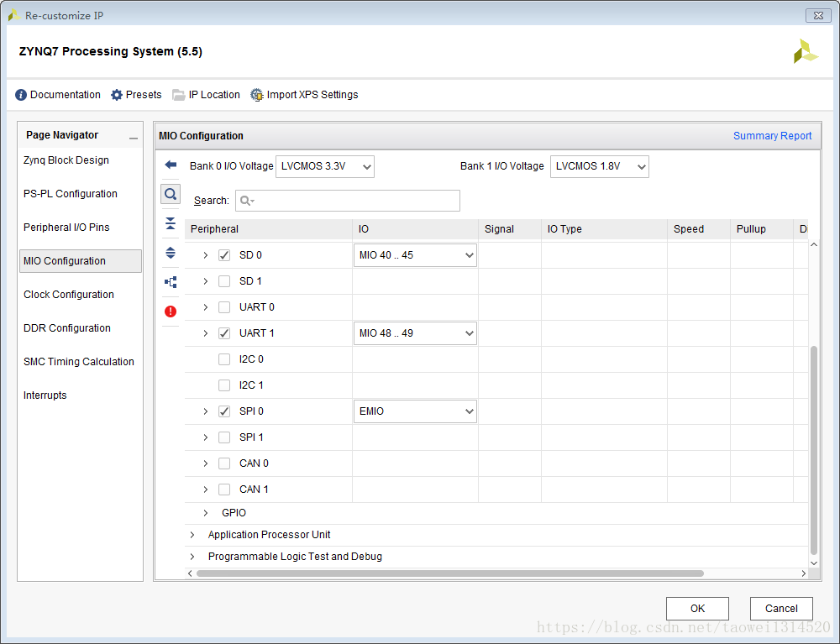This screenshot has height=644, width=840.
Task: Enable the I2C 1 checkbox
Action: (x=224, y=385)
